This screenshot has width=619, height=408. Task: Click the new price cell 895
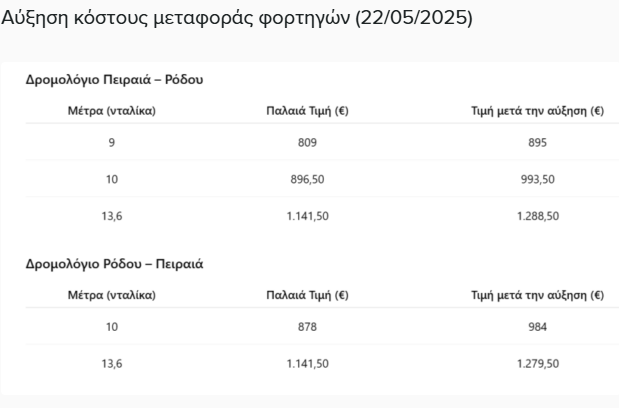(x=538, y=142)
